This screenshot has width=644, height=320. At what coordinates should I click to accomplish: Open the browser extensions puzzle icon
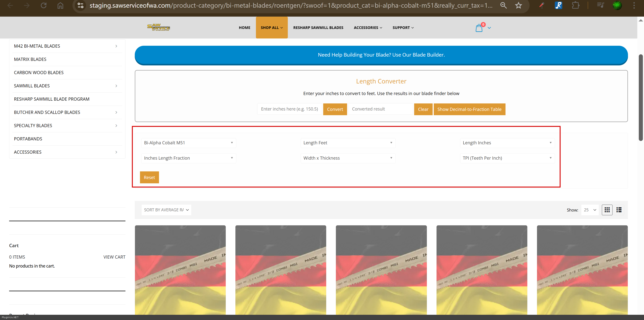coord(576,6)
